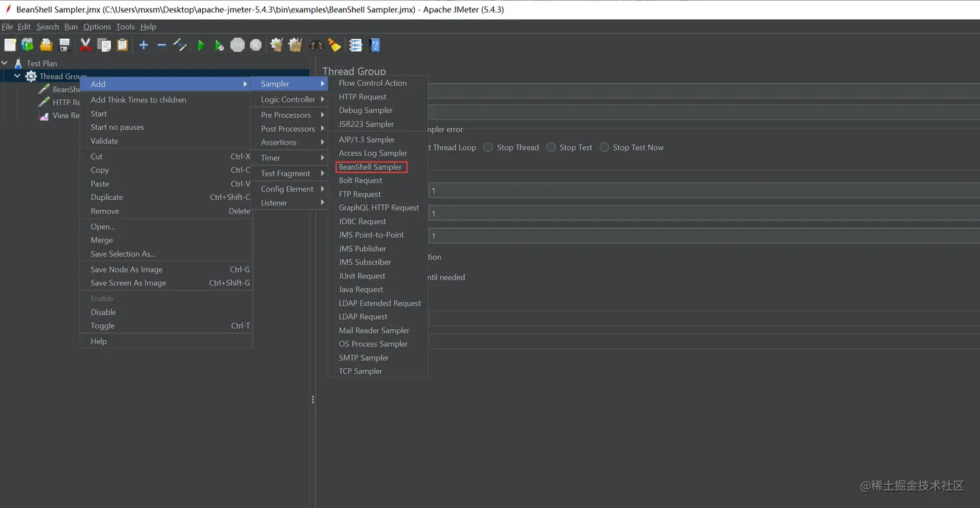Click the Copy toolbar icon
The width and height of the screenshot is (980, 508).
104,45
